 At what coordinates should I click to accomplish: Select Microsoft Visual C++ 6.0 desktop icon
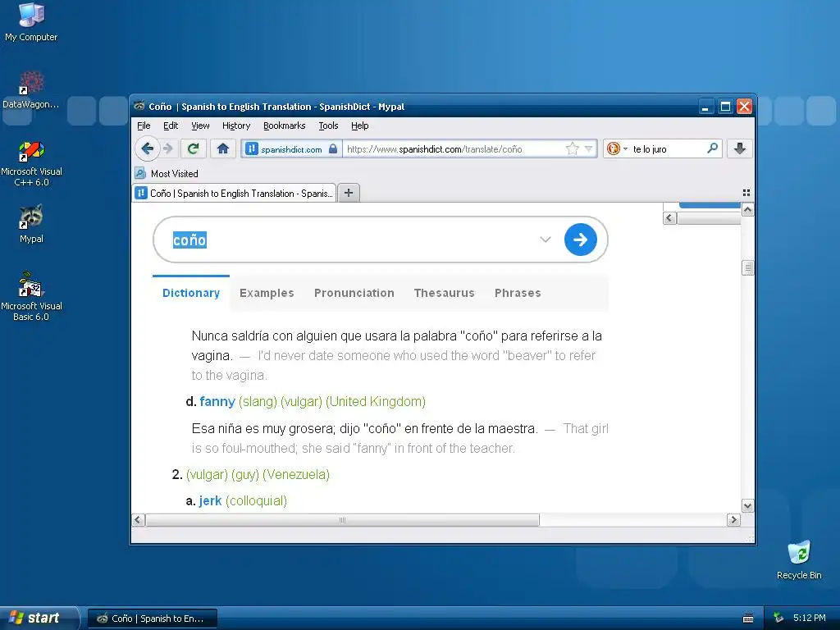(31, 163)
